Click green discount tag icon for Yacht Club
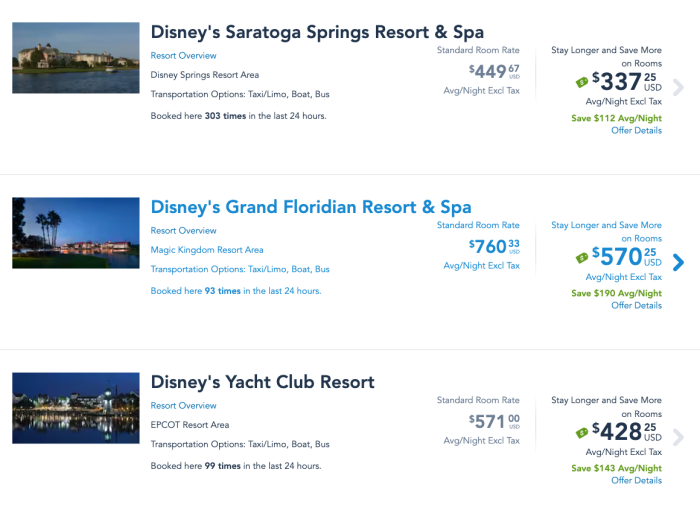 (582, 432)
